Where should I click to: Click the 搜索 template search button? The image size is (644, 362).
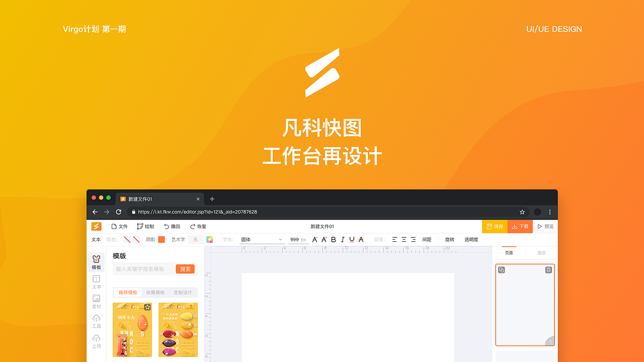tap(185, 268)
